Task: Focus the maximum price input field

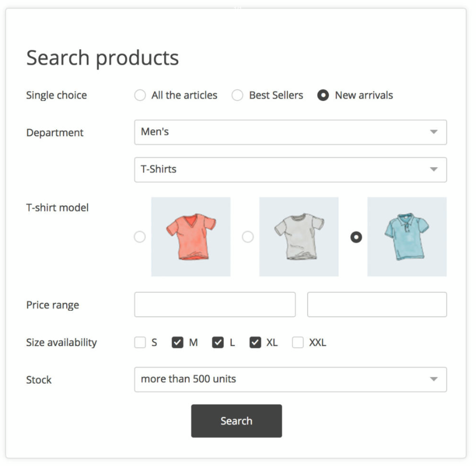Action: pyautogui.click(x=377, y=305)
